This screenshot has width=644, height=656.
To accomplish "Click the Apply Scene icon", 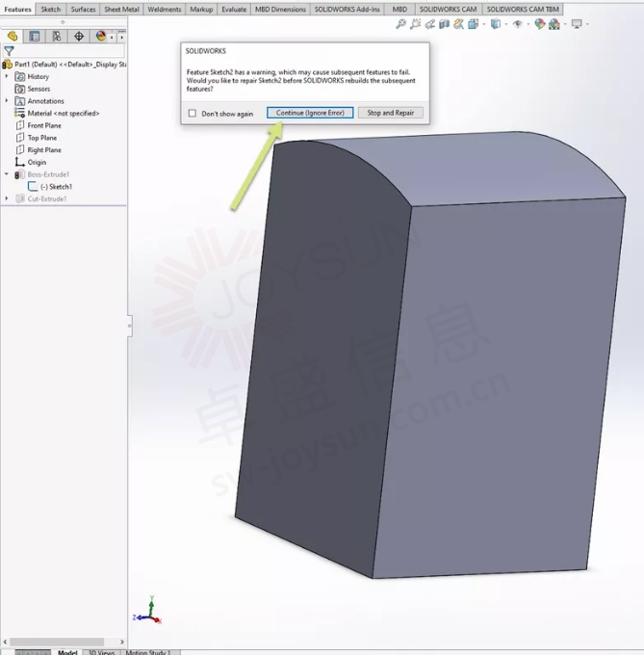I will (554, 24).
